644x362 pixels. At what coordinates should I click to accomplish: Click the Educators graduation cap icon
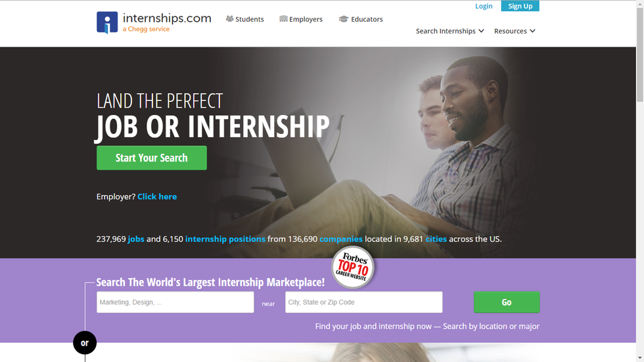tap(343, 19)
